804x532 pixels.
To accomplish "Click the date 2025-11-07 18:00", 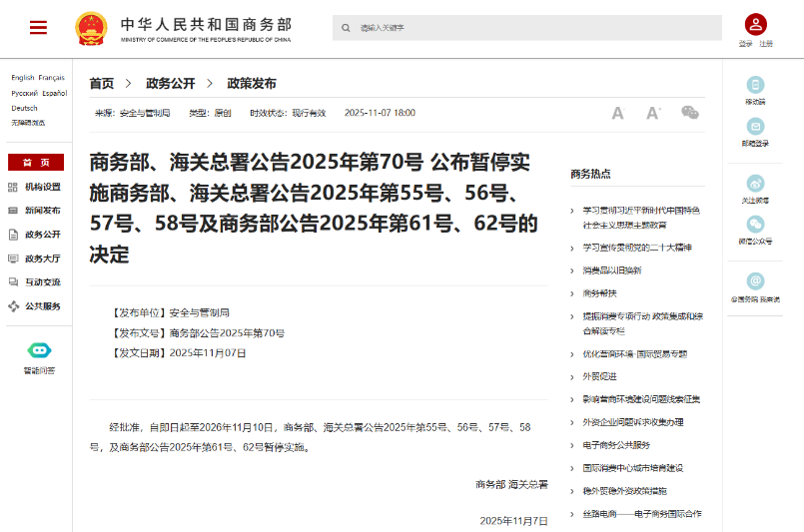I will pyautogui.click(x=380, y=113).
